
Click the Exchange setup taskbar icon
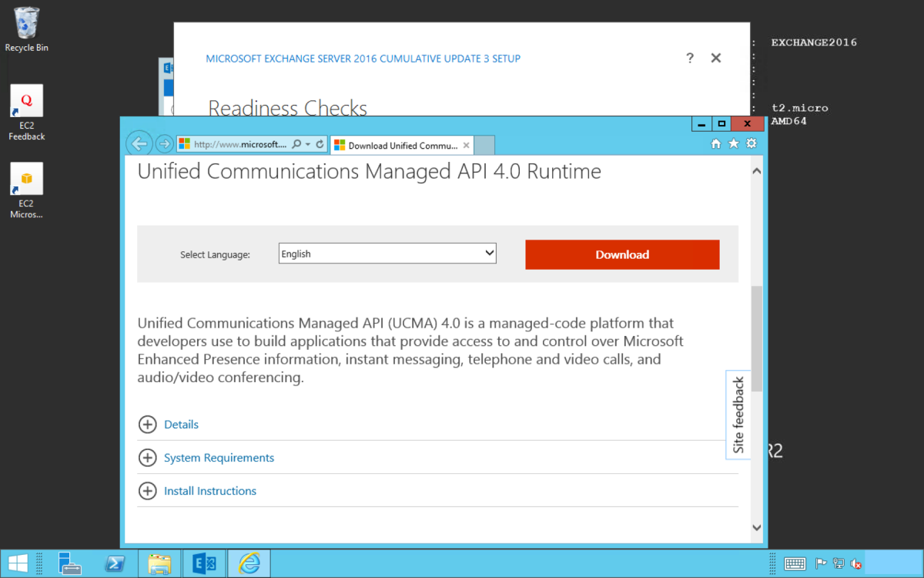pos(204,563)
